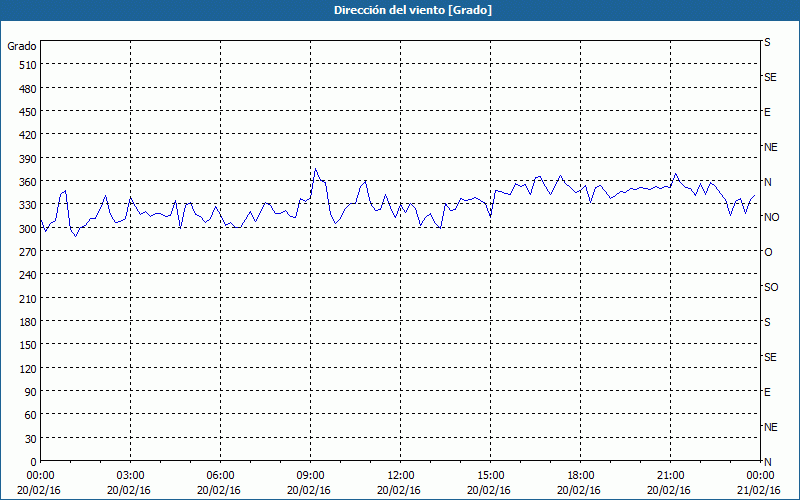Click the 12:00 time label
This screenshot has width=800, height=500.
coord(401,476)
